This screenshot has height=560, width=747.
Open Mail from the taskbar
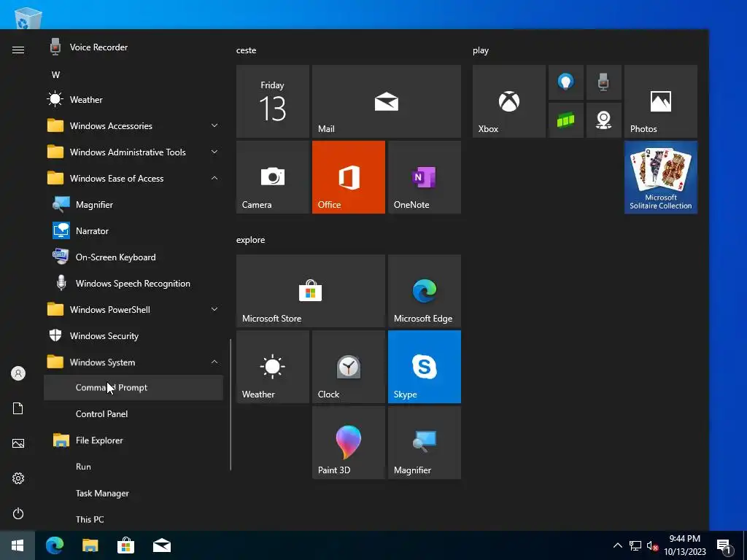(x=162, y=545)
